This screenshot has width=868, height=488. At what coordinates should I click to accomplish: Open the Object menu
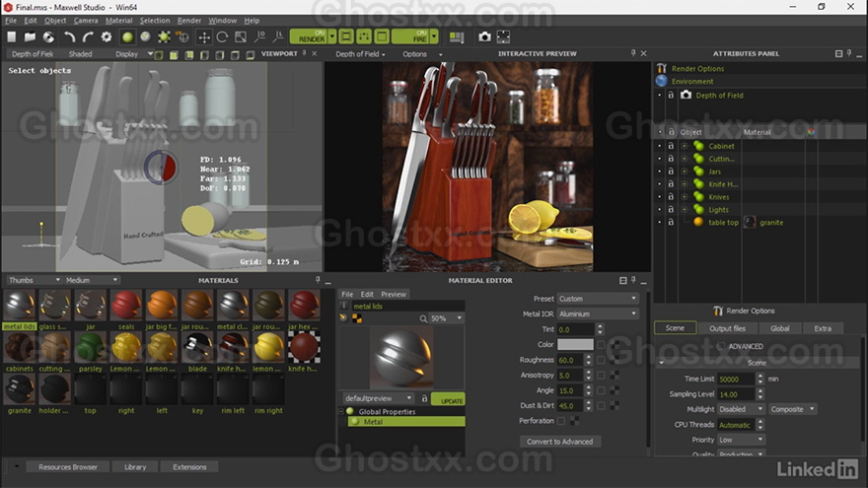55,21
